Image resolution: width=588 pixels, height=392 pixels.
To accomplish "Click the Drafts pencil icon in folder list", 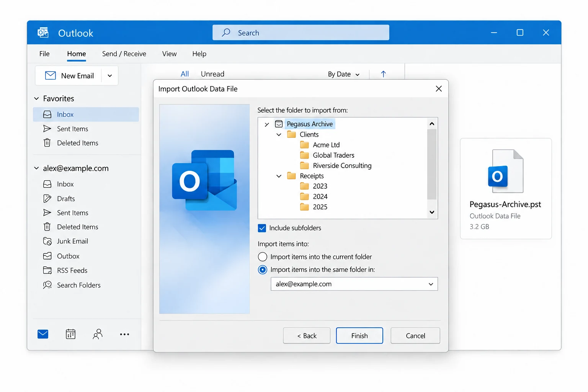I will (x=47, y=199).
